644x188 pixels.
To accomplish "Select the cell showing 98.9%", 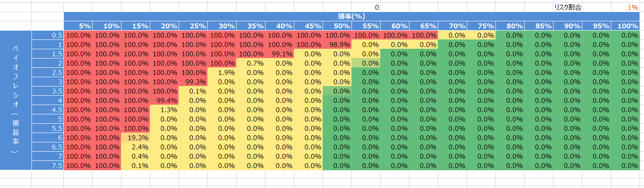I will (337, 44).
